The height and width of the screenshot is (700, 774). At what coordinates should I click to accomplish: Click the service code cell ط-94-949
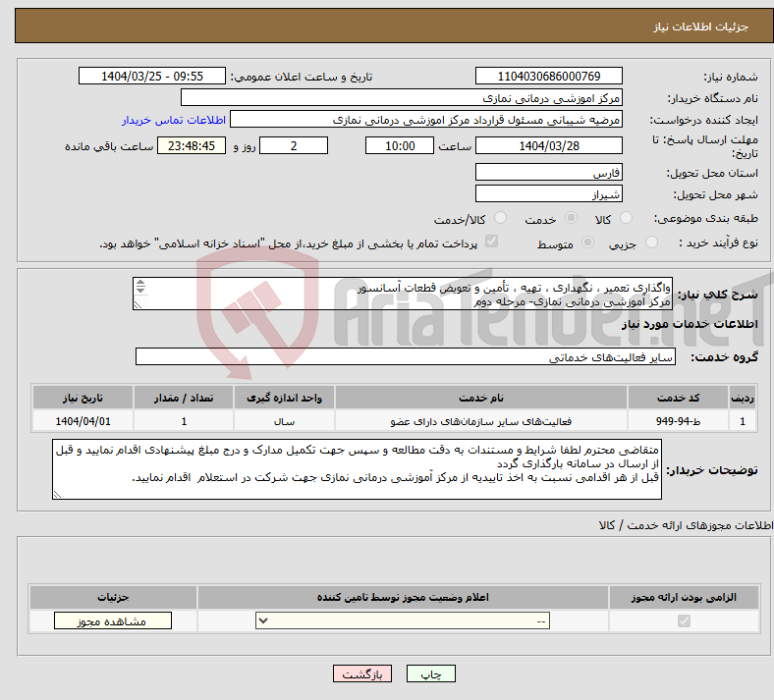(679, 421)
